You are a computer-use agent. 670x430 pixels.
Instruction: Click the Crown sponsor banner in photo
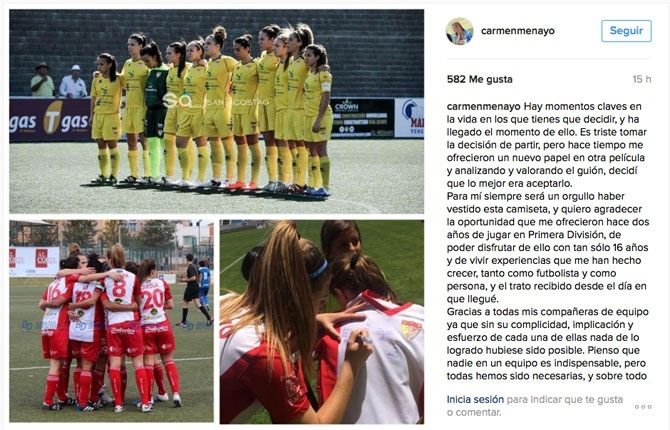pos(362,118)
